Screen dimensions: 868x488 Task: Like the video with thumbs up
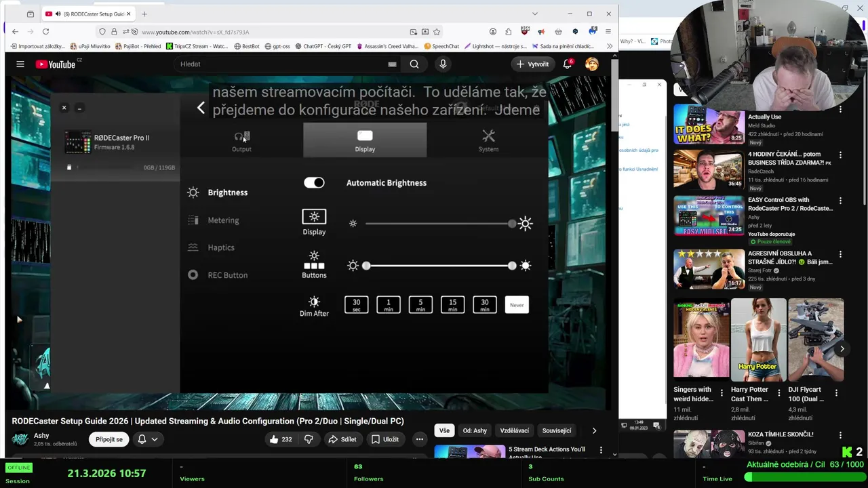click(281, 439)
